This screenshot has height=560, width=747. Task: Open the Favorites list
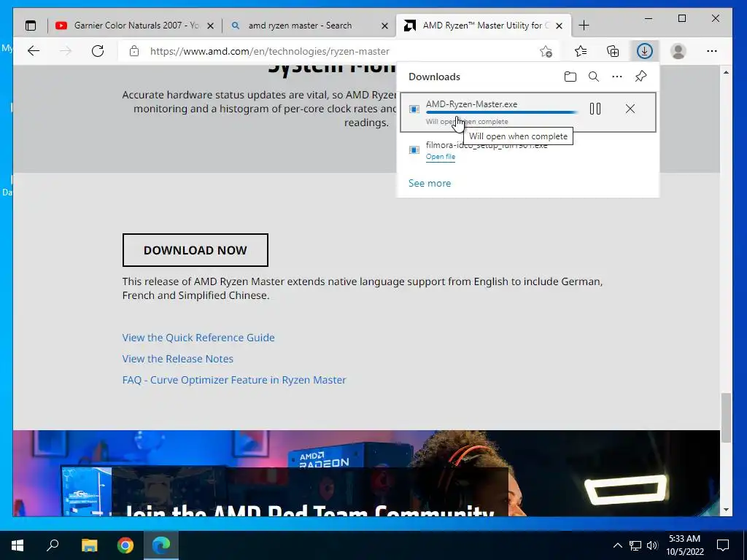coord(581,51)
